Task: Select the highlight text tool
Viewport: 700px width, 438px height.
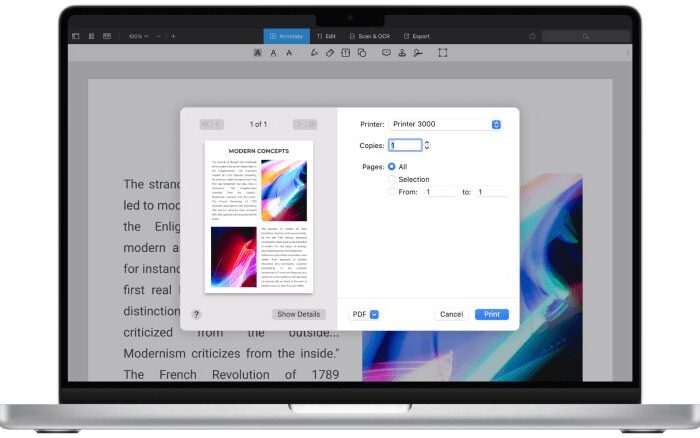Action: pyautogui.click(x=258, y=53)
